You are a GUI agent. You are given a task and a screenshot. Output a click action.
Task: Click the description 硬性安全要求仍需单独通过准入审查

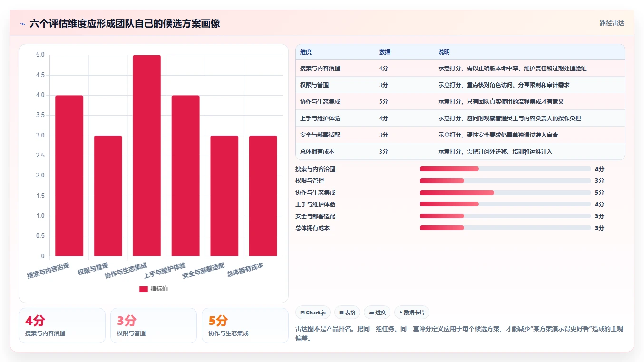[512, 135]
